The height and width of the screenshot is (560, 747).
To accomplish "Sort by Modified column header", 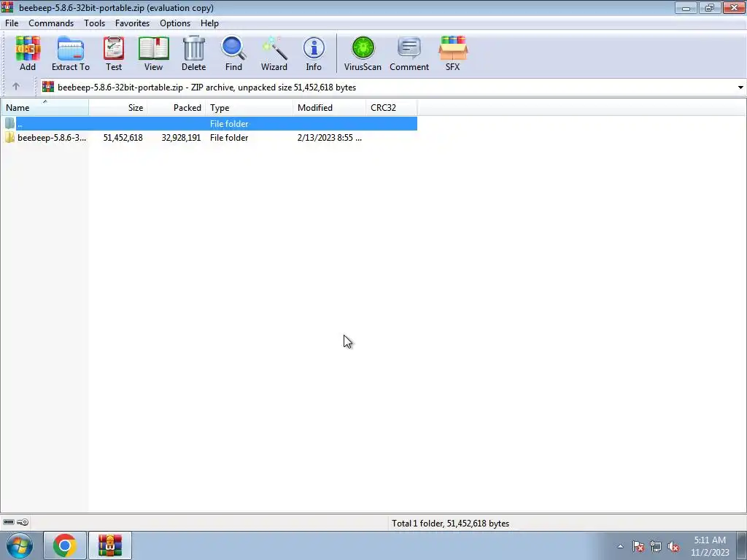I will (x=330, y=108).
